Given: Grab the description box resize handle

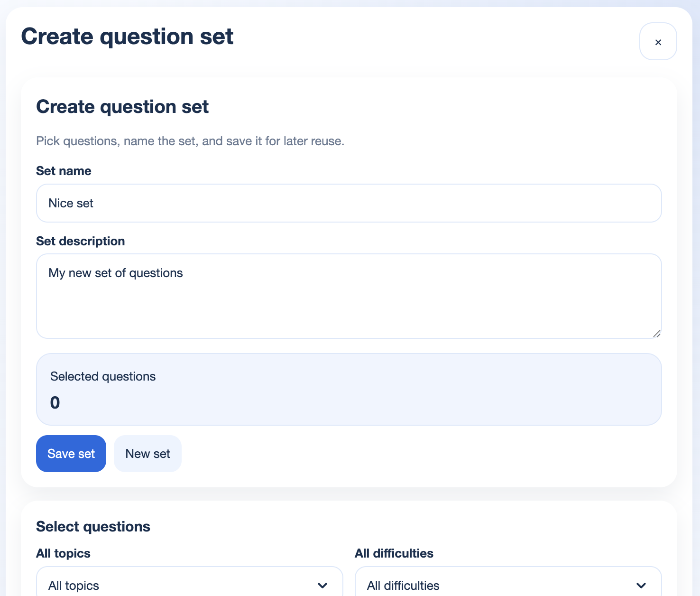Looking at the screenshot, I should 656,334.
